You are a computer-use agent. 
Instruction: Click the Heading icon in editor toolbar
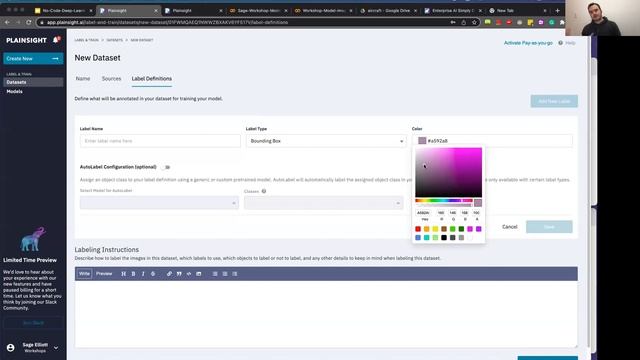[123, 274]
